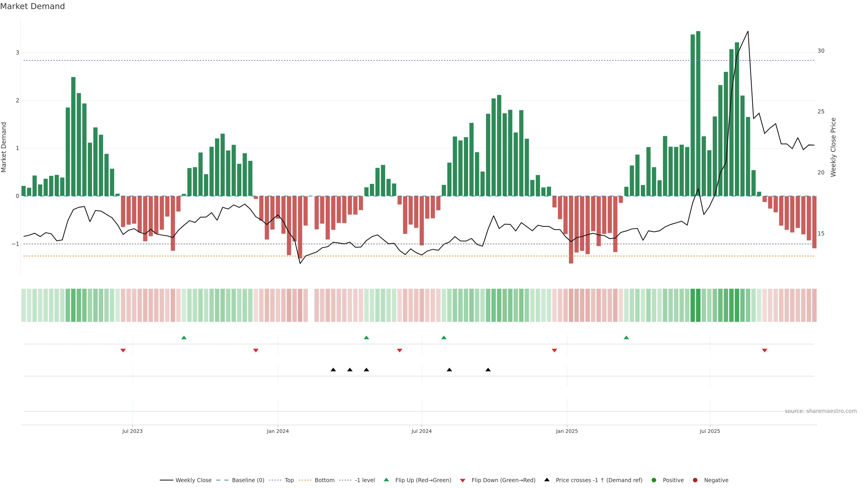Click the rightmost black price-cross triangle marker
The width and height of the screenshot is (868, 488).
tap(488, 370)
